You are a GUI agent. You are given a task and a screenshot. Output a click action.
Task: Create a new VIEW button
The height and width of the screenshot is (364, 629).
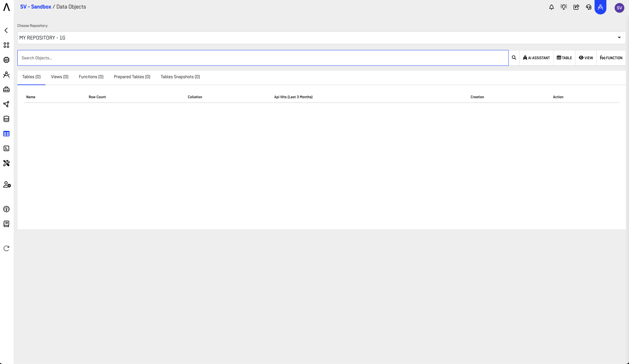tap(586, 58)
